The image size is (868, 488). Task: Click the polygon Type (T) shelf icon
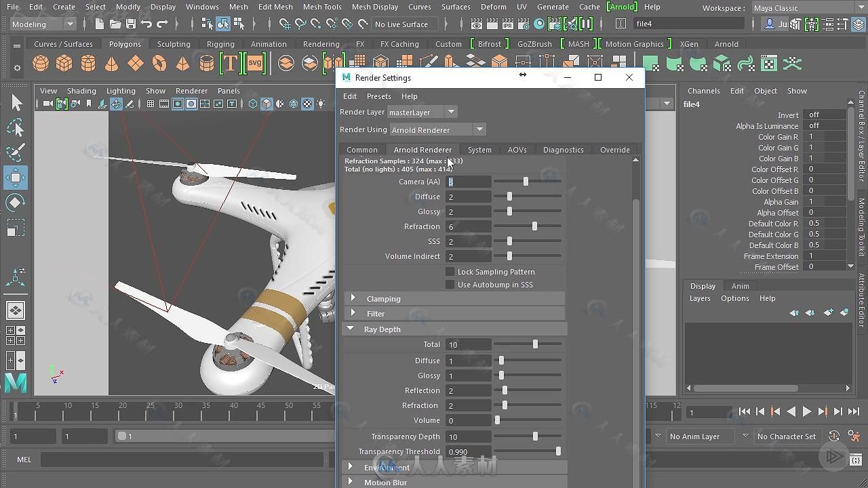point(231,64)
